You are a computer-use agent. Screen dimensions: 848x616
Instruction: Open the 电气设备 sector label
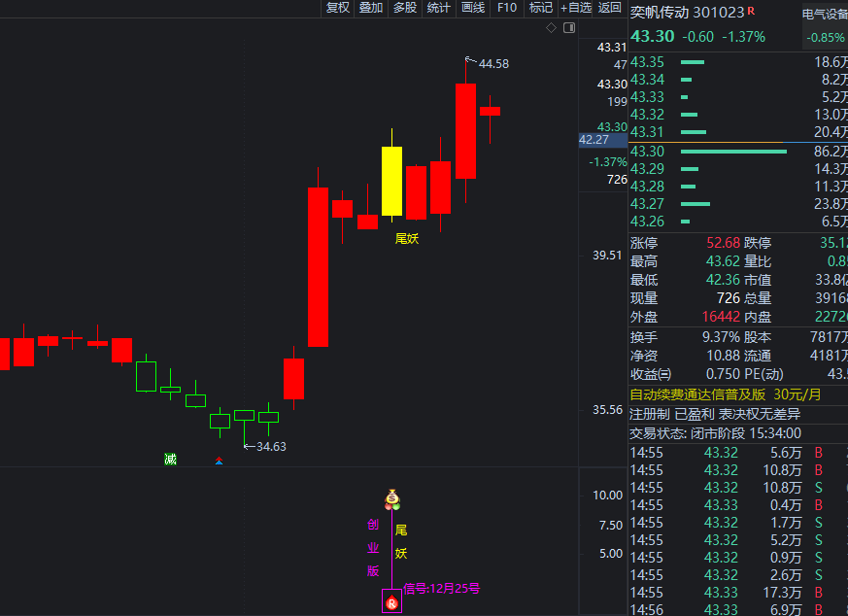[x=824, y=14]
